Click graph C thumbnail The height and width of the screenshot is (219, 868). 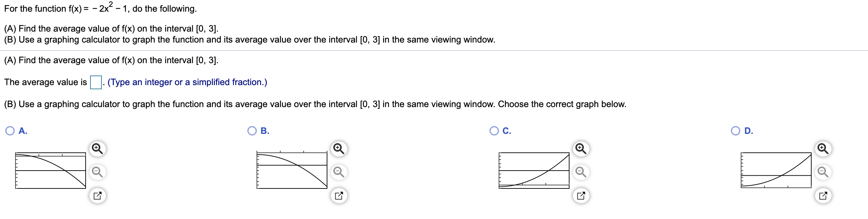(534, 170)
